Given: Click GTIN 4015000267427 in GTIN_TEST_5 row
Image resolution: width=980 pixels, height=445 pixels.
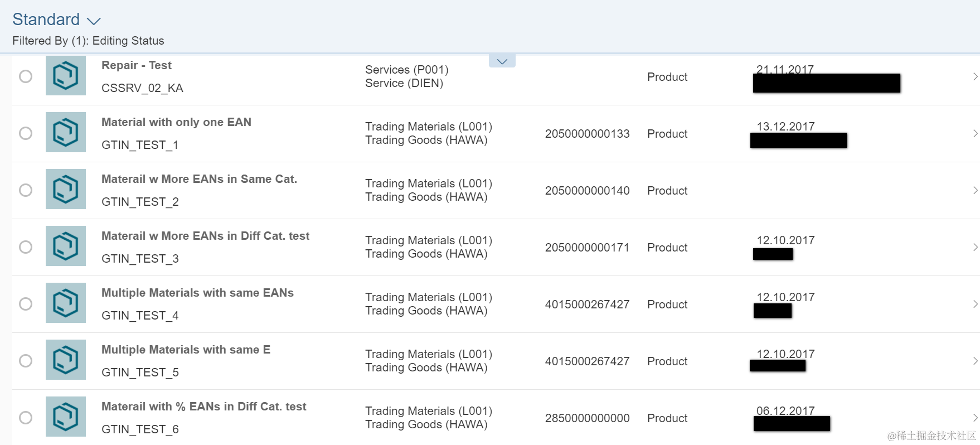Looking at the screenshot, I should 587,361.
